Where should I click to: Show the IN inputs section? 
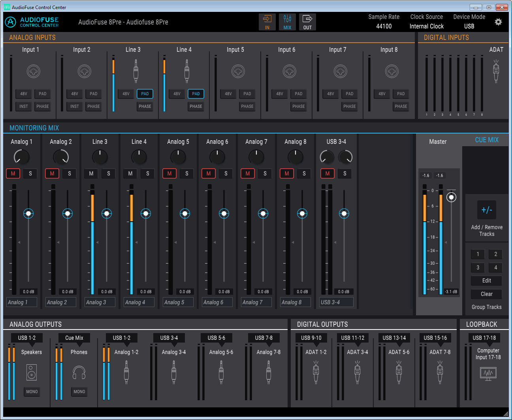(x=267, y=22)
